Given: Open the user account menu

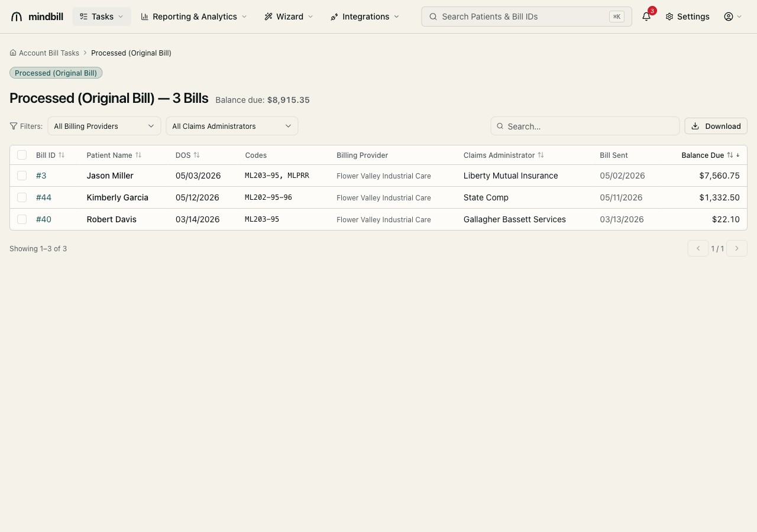Looking at the screenshot, I should coord(733,17).
